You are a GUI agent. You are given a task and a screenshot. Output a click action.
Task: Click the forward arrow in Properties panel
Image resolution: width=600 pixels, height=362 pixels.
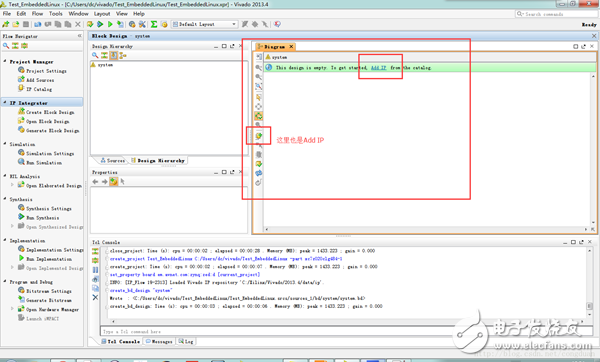pyautogui.click(x=104, y=182)
